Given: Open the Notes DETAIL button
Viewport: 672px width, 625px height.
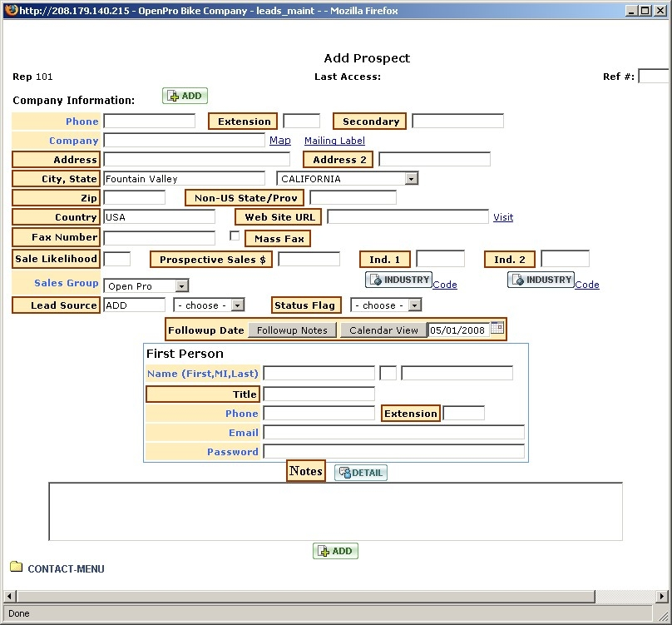Looking at the screenshot, I should pos(361,473).
